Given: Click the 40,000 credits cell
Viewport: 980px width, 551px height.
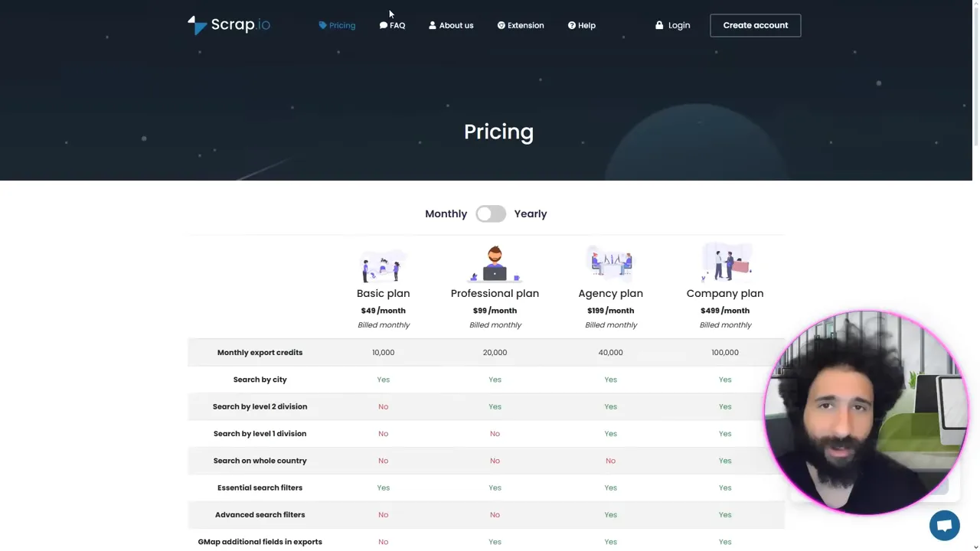Looking at the screenshot, I should [x=610, y=353].
